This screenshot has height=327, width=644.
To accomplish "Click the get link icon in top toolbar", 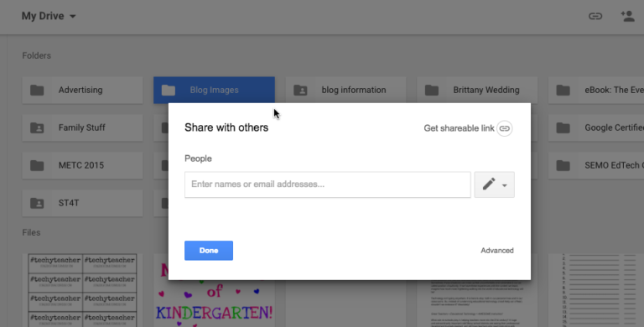I will pyautogui.click(x=595, y=17).
